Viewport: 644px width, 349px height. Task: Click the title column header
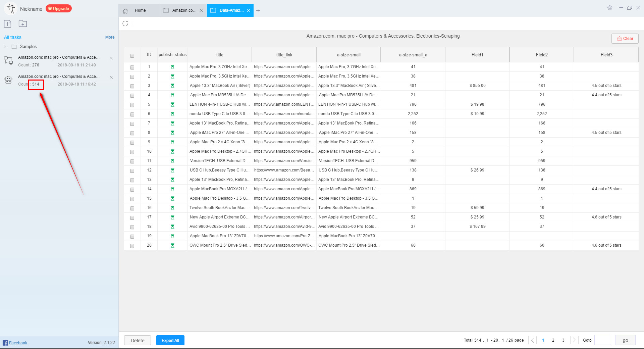click(220, 55)
